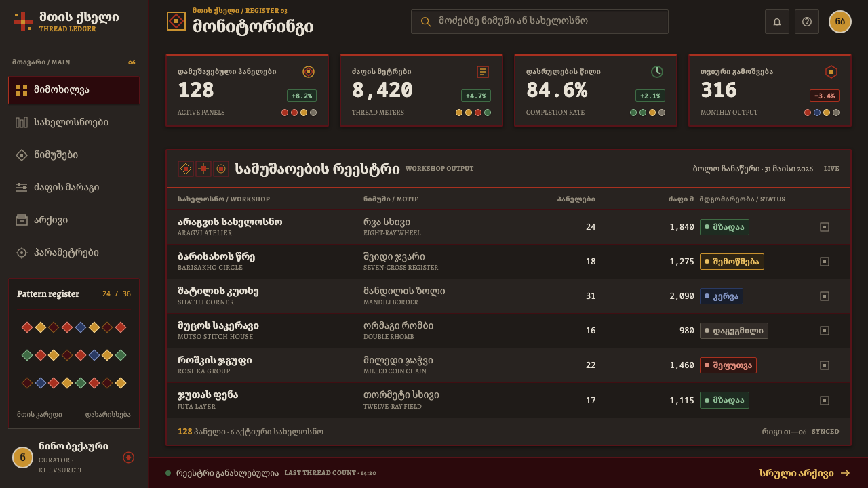Open row action for Juta Layer
Image resolution: width=868 pixels, height=488 pixels.
click(x=825, y=400)
